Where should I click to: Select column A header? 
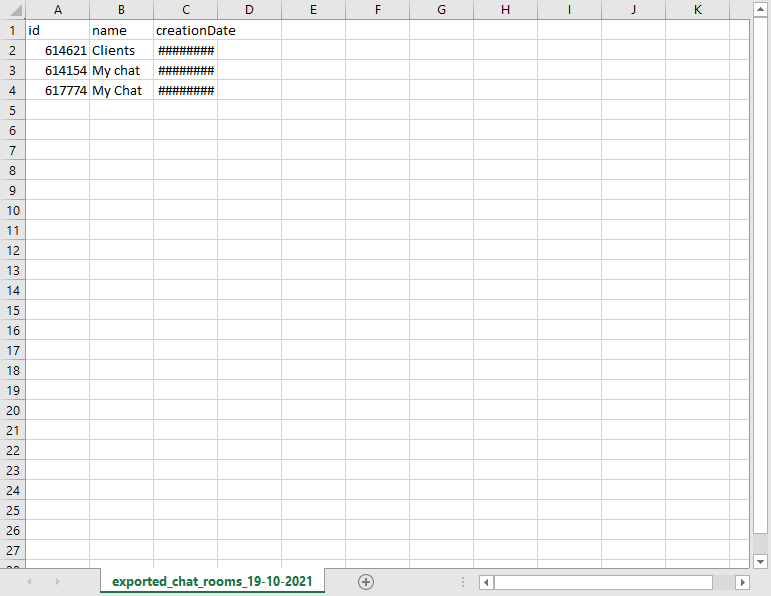click(x=57, y=10)
